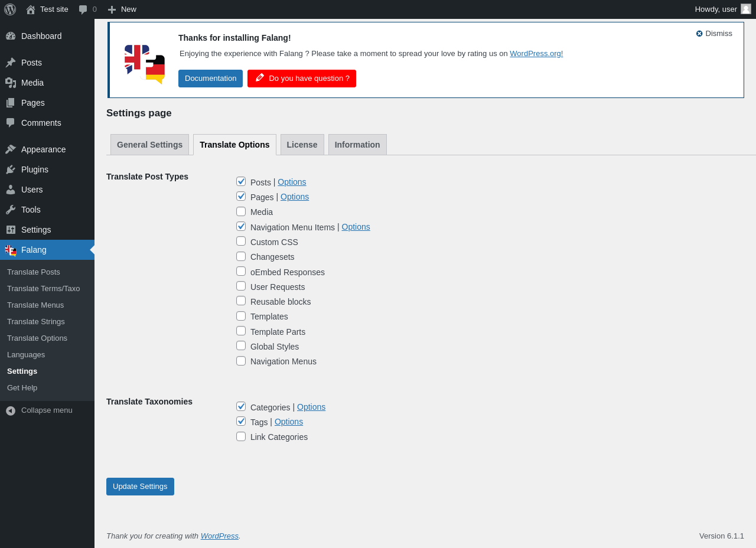The image size is (756, 548).
Task: Check the oEmbed Responses checkbox
Action: pos(241,271)
